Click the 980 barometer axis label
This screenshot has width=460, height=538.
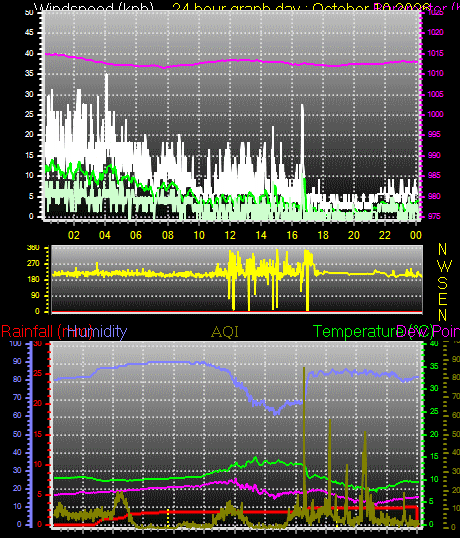click(x=434, y=196)
